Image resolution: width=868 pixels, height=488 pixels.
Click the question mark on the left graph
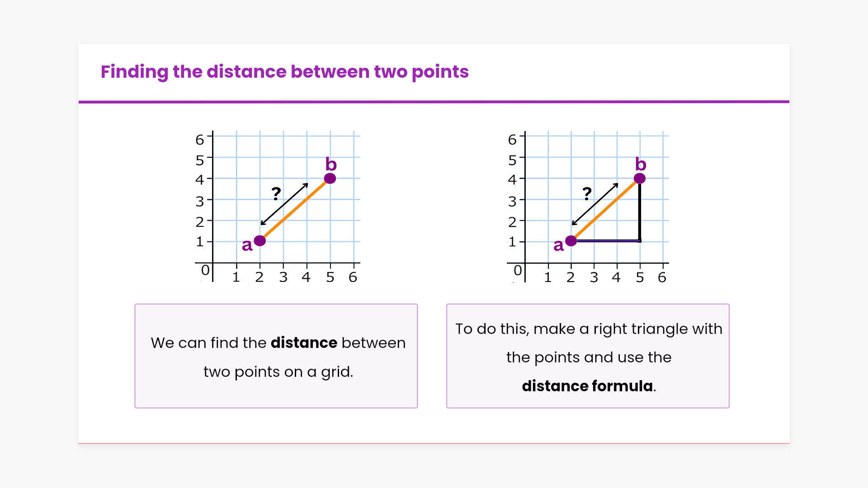point(276,194)
